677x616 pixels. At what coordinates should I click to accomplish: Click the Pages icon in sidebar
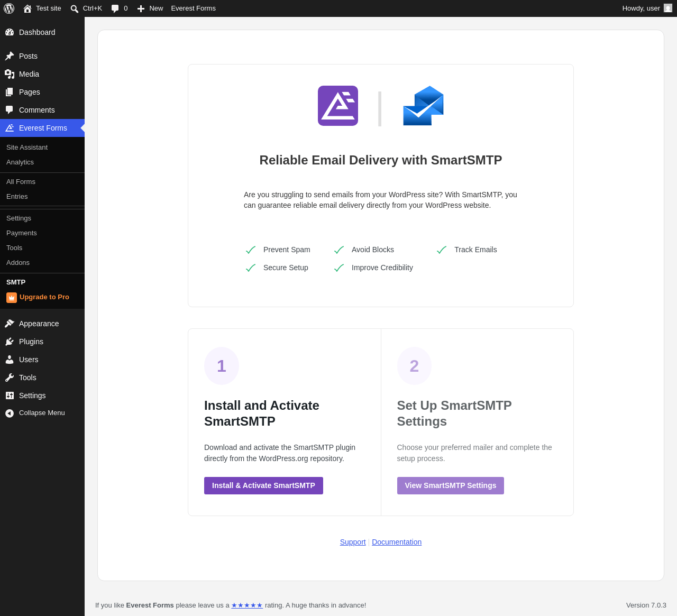(10, 92)
